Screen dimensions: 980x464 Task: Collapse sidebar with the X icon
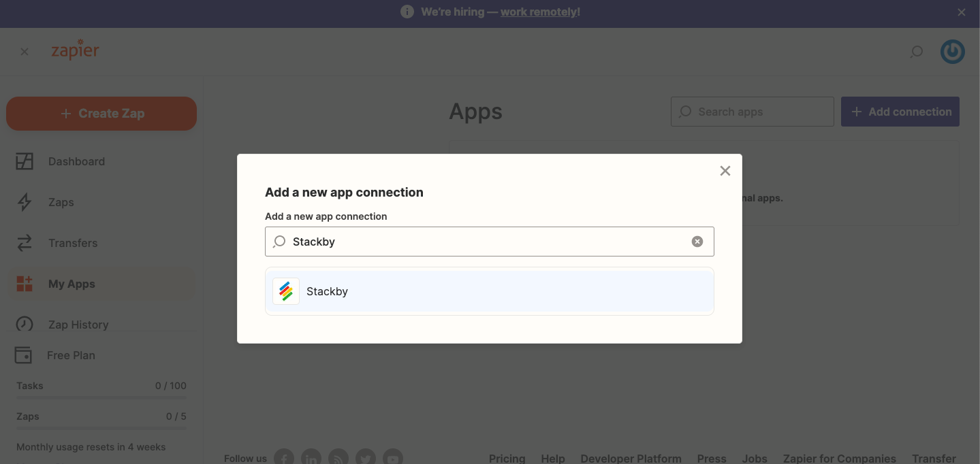25,52
